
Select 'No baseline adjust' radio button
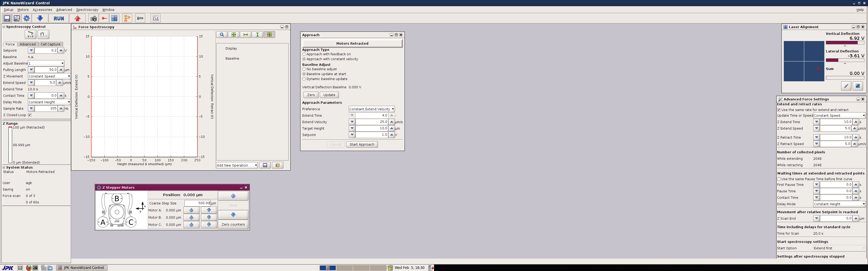pyautogui.click(x=304, y=69)
